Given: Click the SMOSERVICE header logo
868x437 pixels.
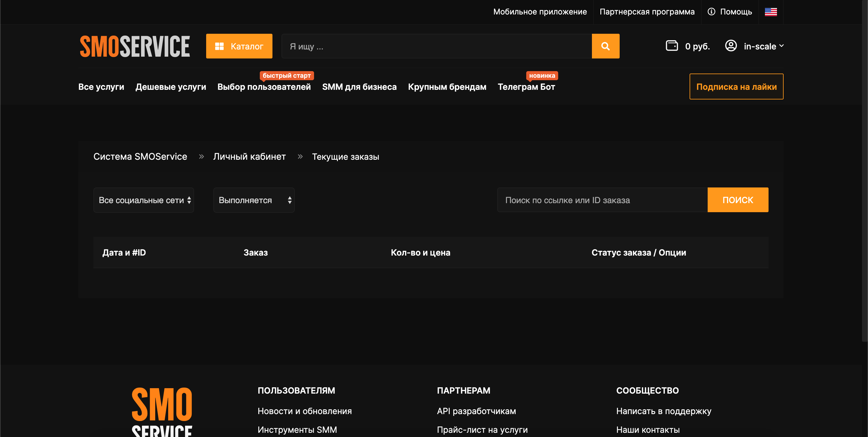Looking at the screenshot, I should (135, 46).
